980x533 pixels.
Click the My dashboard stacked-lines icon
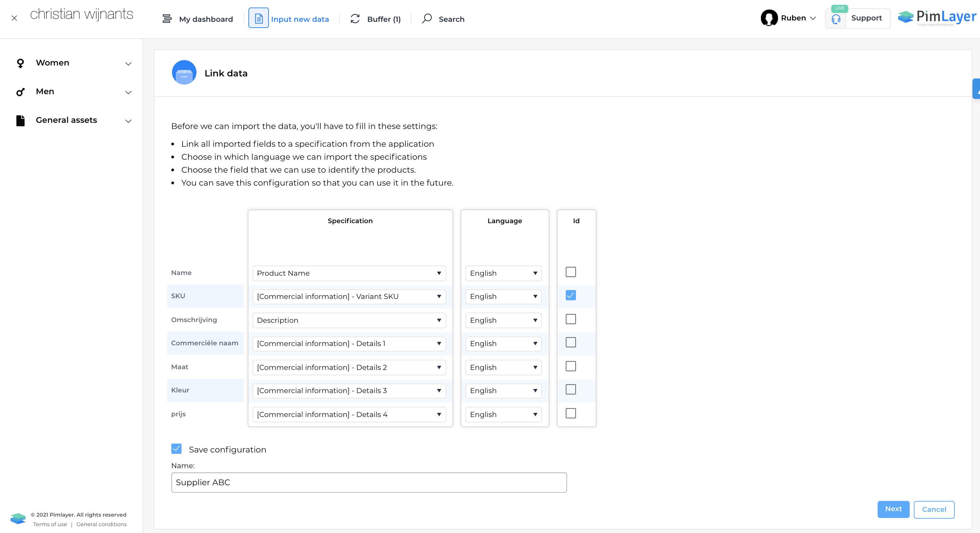(x=167, y=19)
